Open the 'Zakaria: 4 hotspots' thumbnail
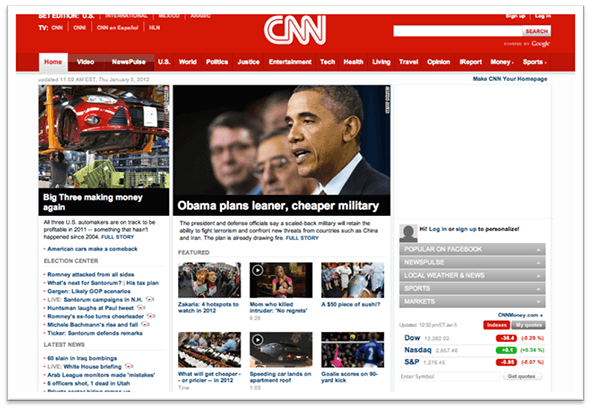 click(209, 280)
